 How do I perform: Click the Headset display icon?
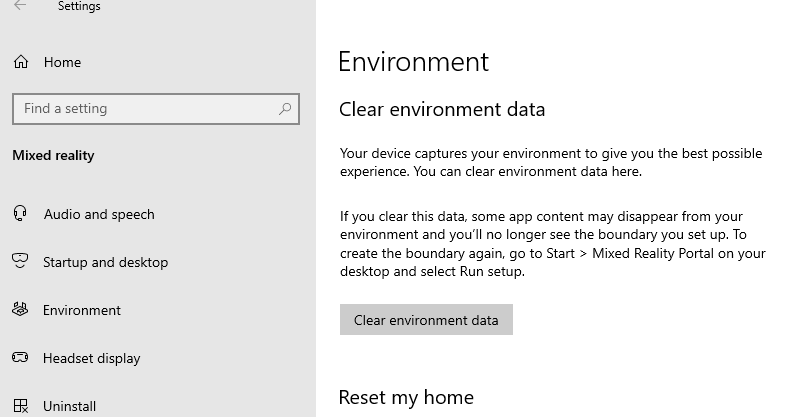coord(20,358)
